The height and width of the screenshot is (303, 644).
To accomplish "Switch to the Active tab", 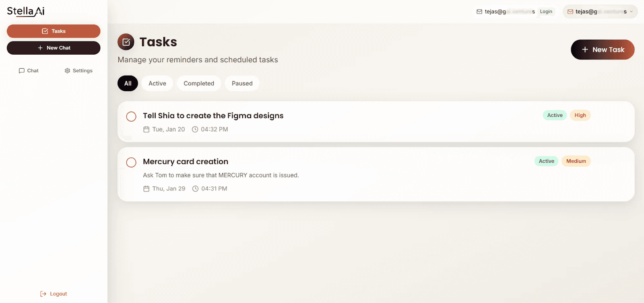I will point(157,83).
